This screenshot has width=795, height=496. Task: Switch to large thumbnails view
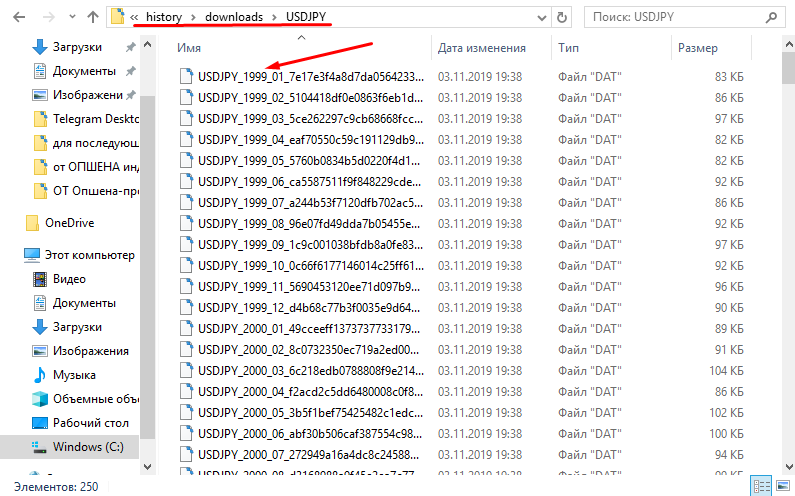tap(782, 486)
